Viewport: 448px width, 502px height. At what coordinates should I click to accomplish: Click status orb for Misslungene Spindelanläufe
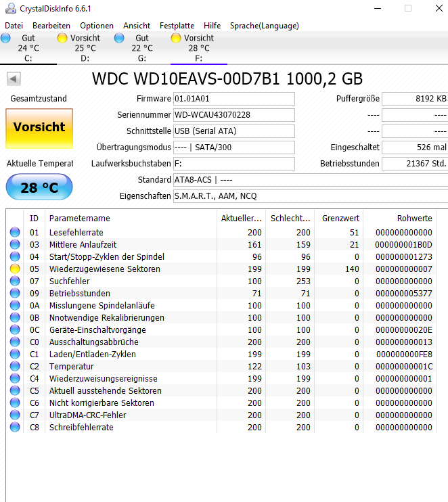coord(15,305)
